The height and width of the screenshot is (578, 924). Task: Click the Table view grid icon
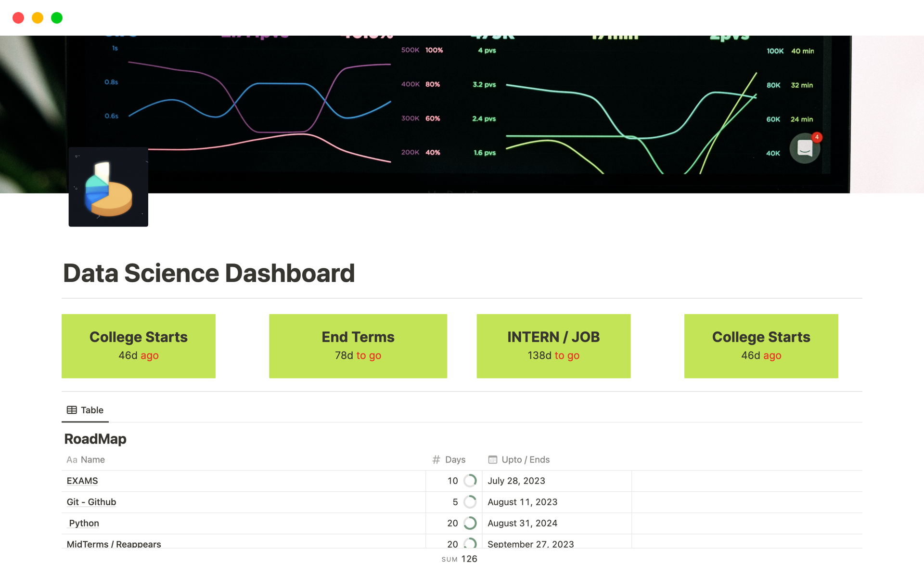click(x=72, y=410)
